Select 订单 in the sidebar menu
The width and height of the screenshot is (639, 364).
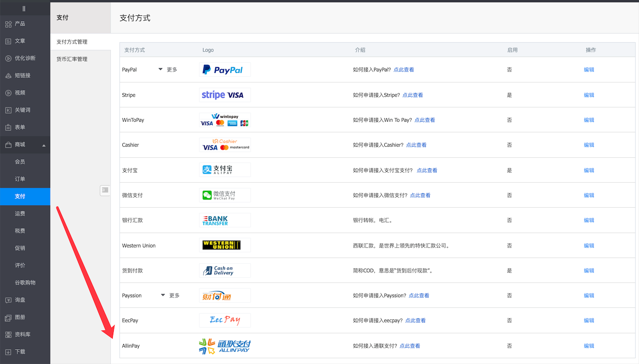click(x=20, y=179)
